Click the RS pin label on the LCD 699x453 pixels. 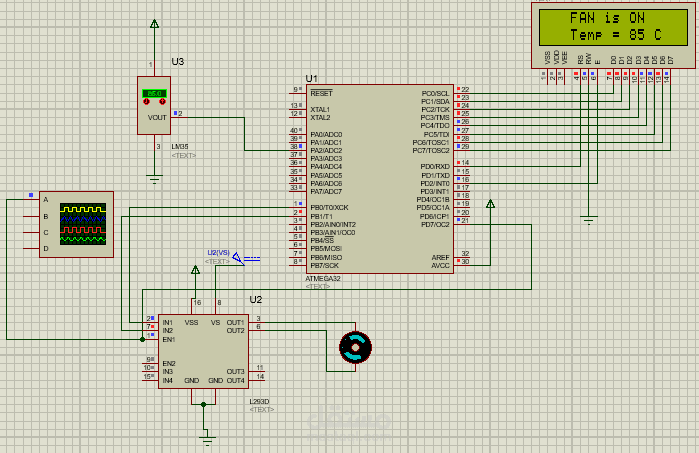580,60
